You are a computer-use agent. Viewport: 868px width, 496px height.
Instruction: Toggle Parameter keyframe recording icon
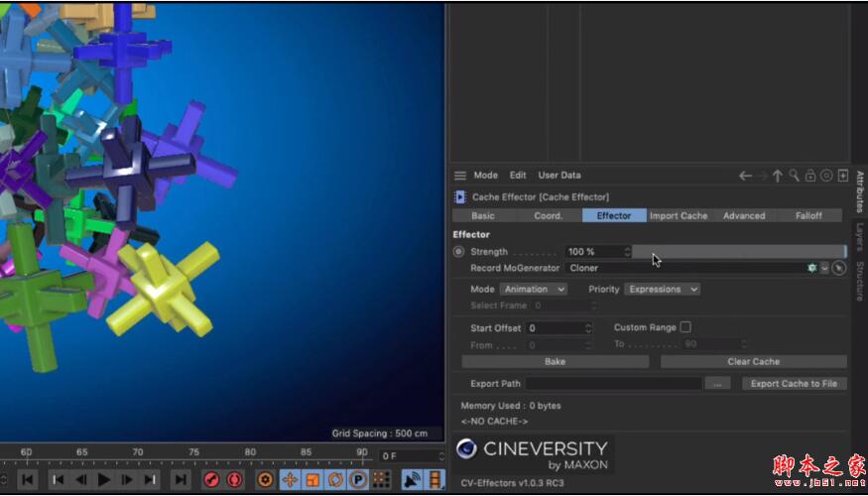[x=358, y=479]
